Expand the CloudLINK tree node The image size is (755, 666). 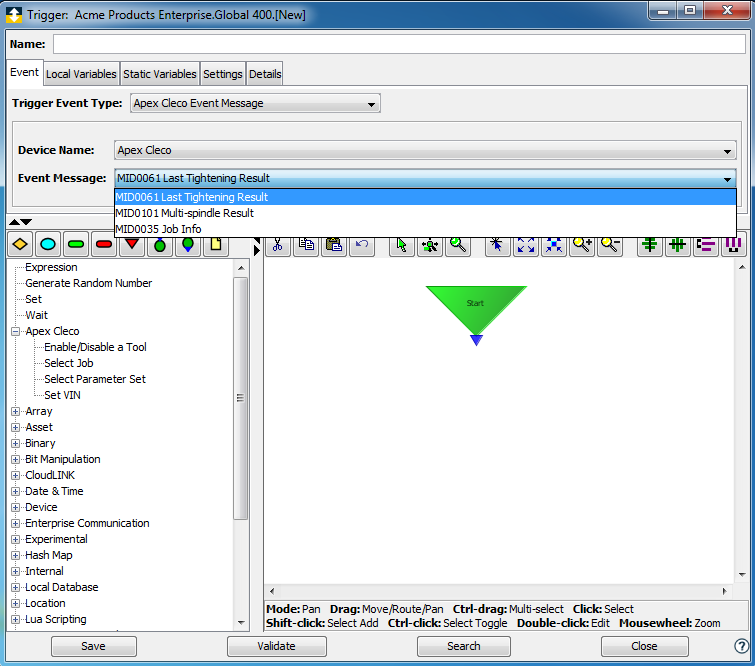tap(15, 475)
